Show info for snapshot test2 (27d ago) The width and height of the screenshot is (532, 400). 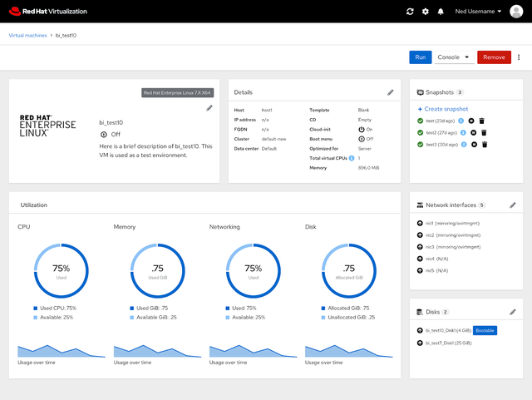coord(463,132)
